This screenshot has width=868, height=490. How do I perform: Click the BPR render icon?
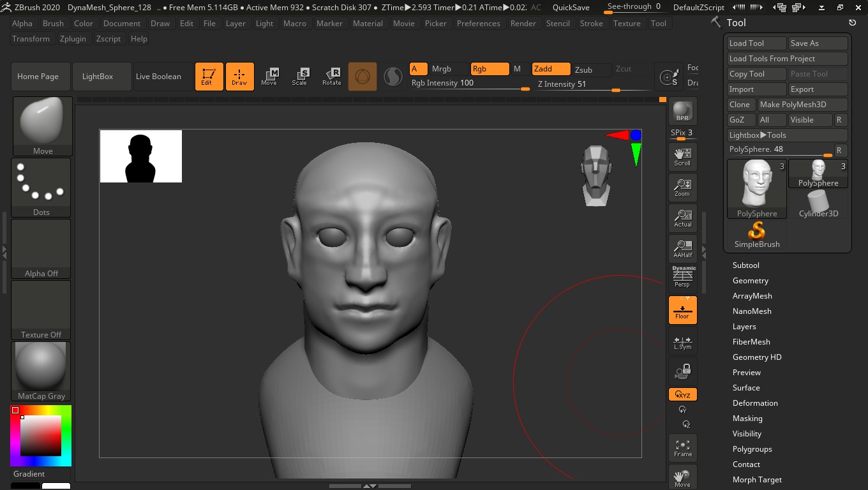(682, 111)
